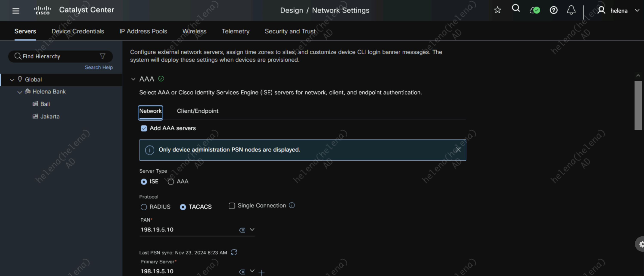Select the RADIUS protocol radio button
The image size is (644, 276).
coord(144,207)
